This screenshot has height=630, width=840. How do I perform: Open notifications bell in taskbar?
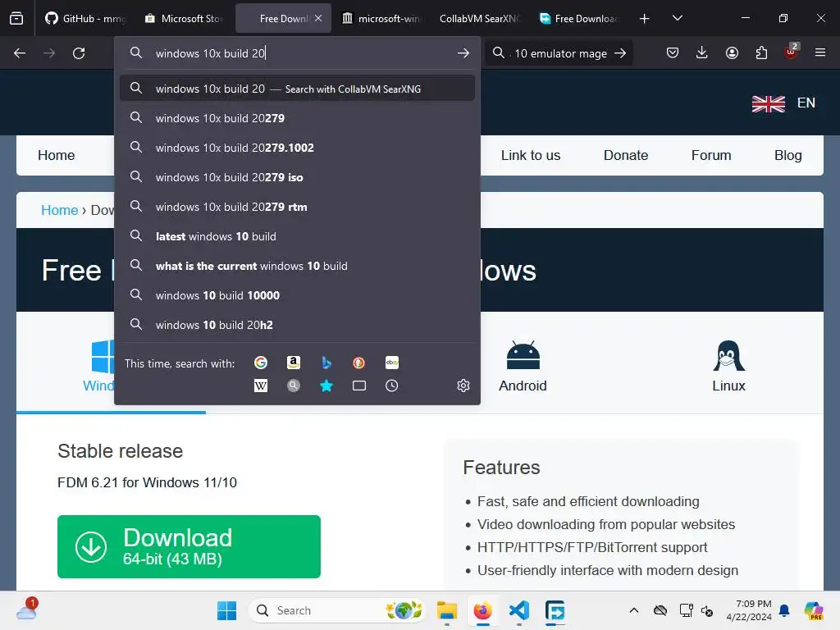(x=784, y=610)
